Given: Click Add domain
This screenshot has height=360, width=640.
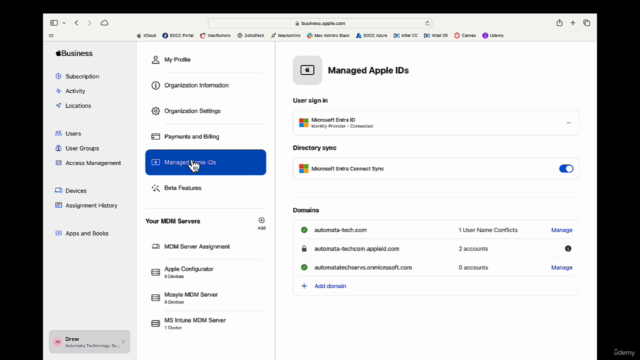Looking at the screenshot, I should (x=330, y=286).
